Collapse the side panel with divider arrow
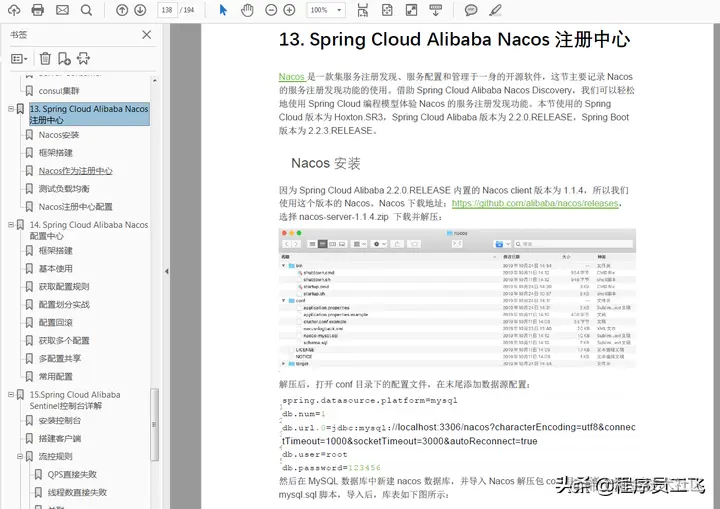Image resolution: width=720 pixels, height=509 pixels. [x=166, y=271]
